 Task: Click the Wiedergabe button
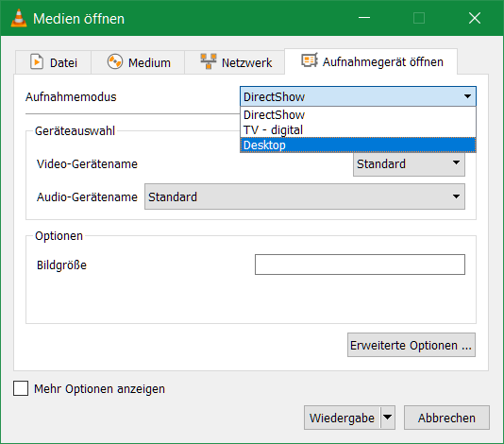[x=342, y=418]
